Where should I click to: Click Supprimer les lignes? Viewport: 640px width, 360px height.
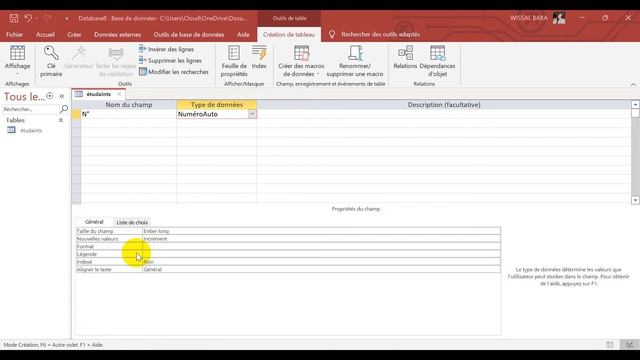(171, 60)
